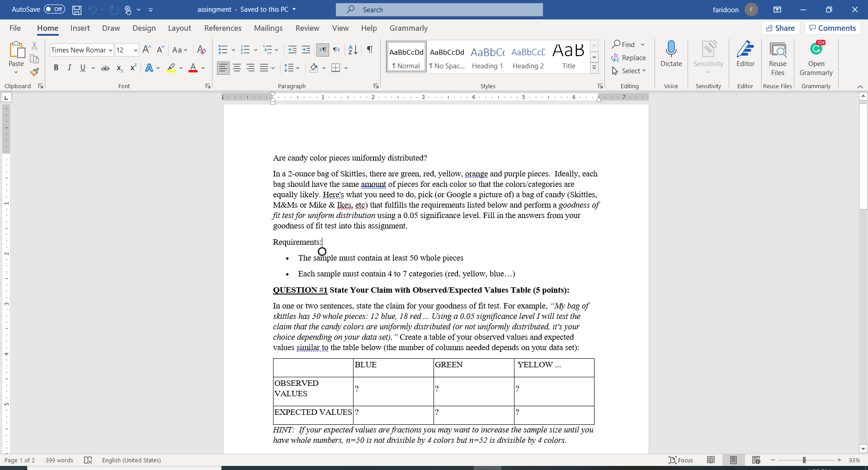Click text highlight color button

(x=171, y=68)
